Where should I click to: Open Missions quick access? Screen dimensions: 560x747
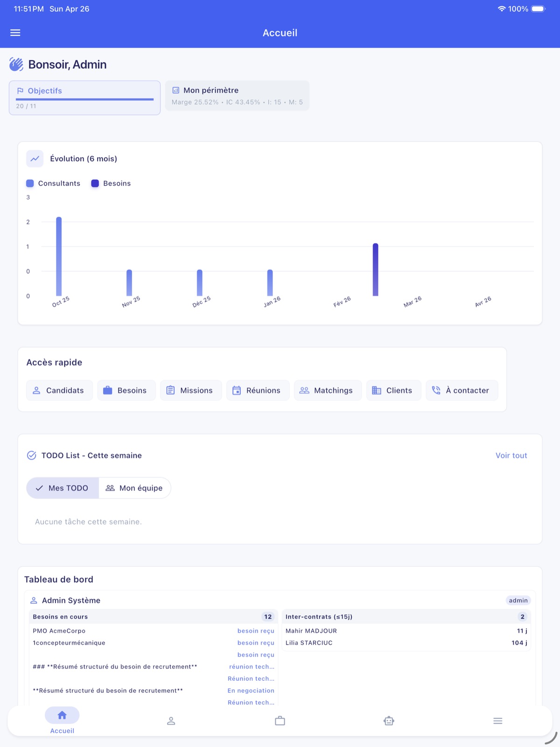[x=191, y=390]
